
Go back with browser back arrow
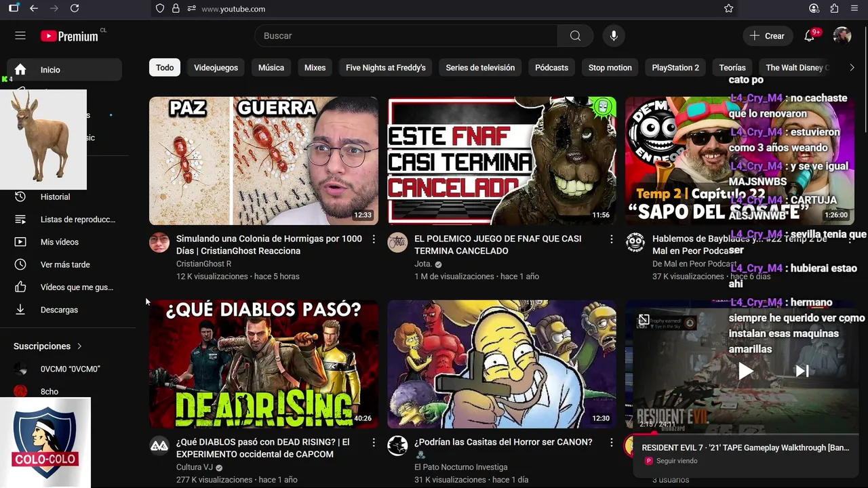click(x=34, y=8)
